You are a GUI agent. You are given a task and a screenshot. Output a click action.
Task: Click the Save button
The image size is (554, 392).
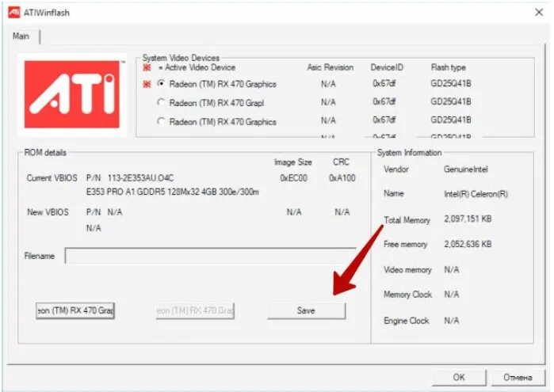coord(306,310)
